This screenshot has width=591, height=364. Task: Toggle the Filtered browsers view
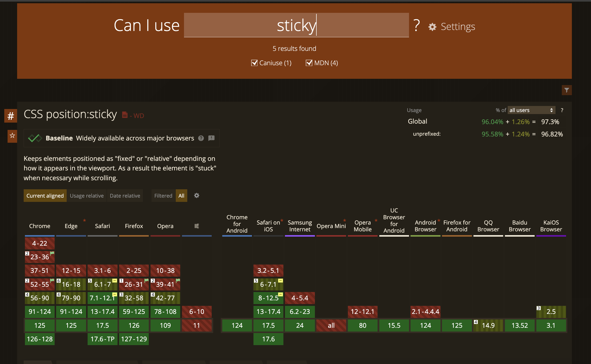coord(163,196)
